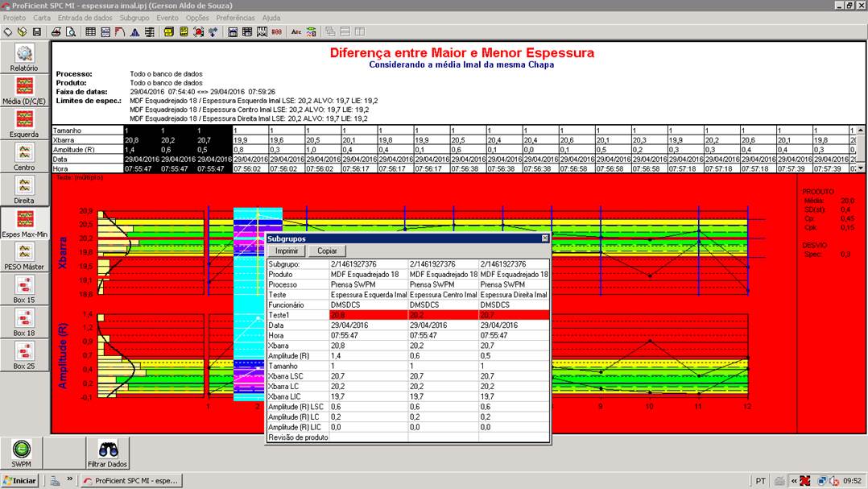Click the data table scroll down arrow
The image size is (868, 489).
(x=861, y=168)
